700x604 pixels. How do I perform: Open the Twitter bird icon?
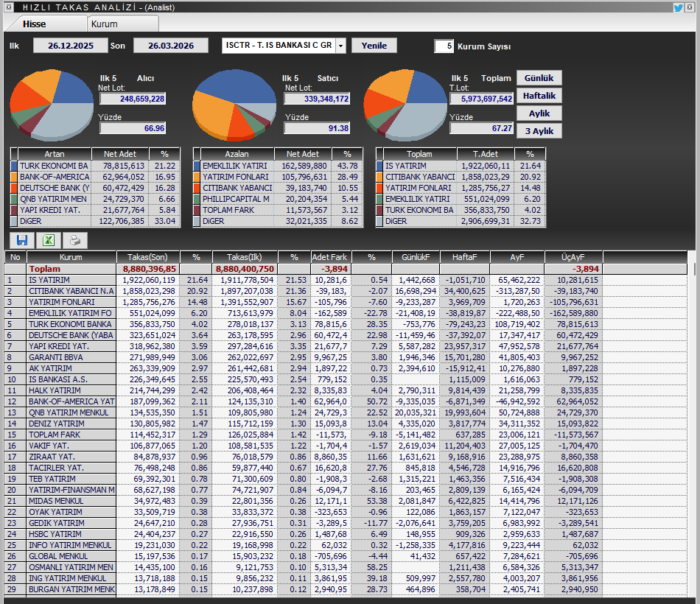click(x=679, y=7)
